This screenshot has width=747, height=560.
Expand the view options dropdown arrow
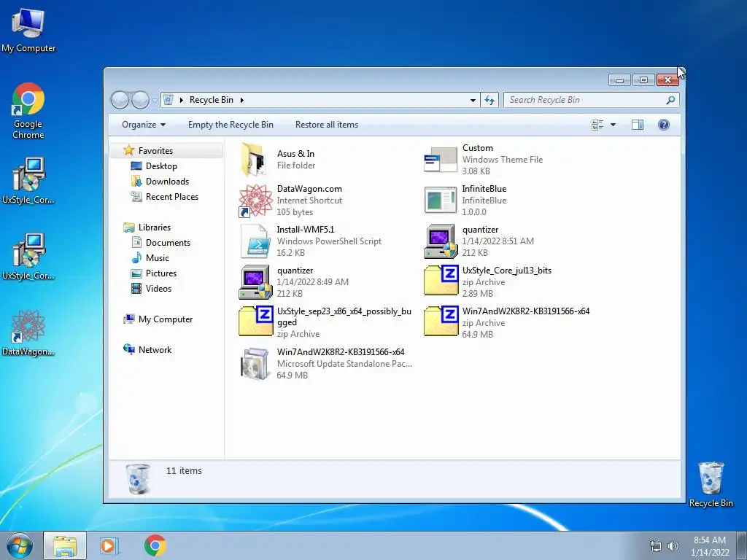click(x=613, y=125)
